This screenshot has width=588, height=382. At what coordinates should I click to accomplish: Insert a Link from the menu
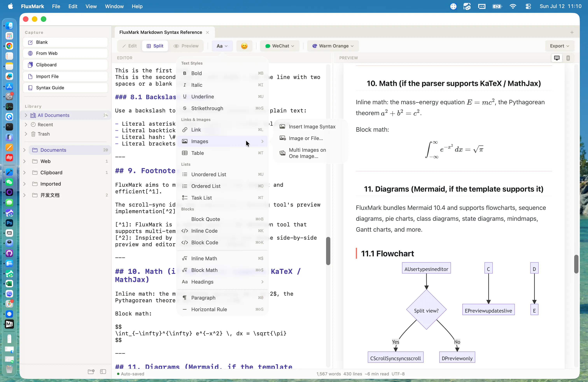pyautogui.click(x=222, y=130)
